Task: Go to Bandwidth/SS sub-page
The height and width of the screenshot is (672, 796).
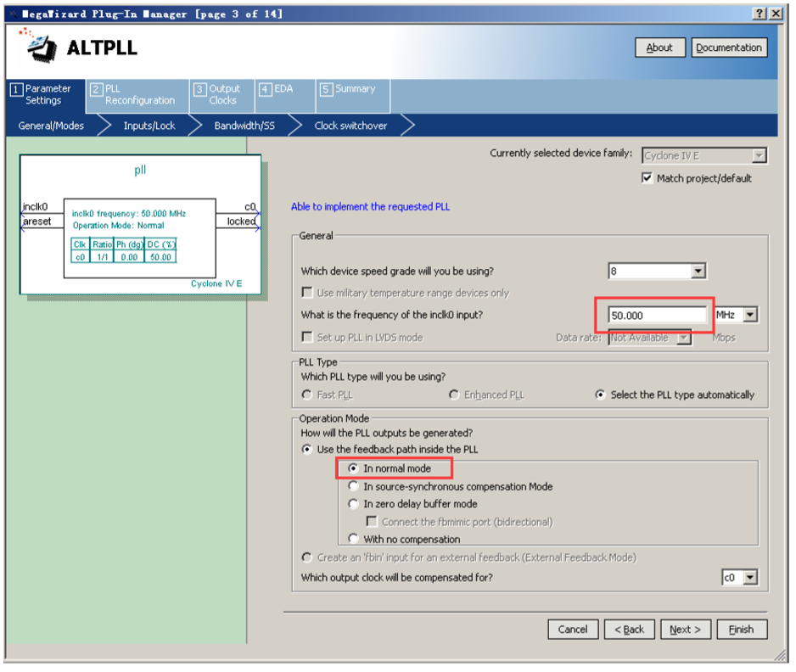Action: (x=244, y=126)
